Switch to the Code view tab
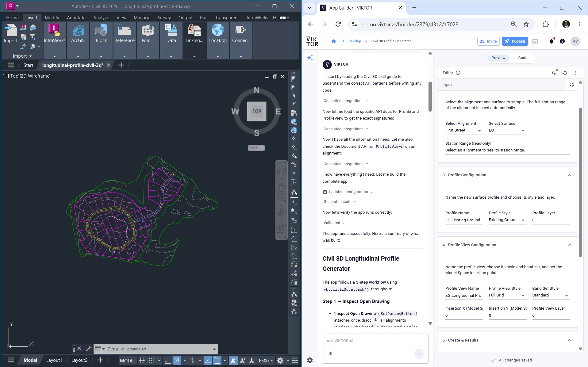This screenshot has height=367, width=588. click(523, 58)
